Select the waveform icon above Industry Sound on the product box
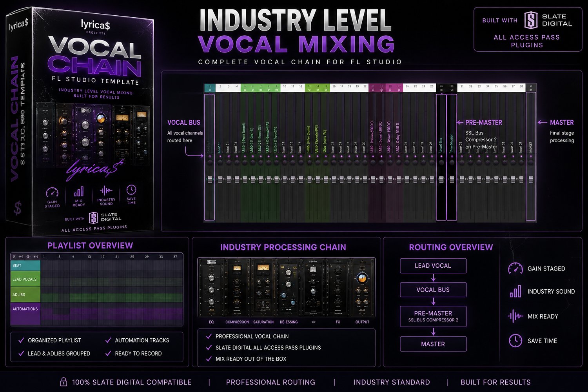The height and width of the screenshot is (392, 588). point(106,191)
